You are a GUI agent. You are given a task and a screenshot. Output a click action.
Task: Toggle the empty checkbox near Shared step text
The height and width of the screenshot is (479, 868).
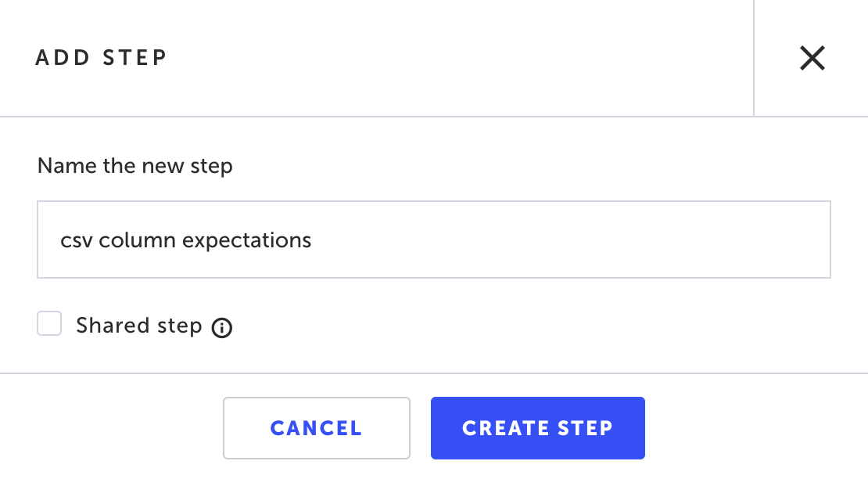[x=49, y=323]
